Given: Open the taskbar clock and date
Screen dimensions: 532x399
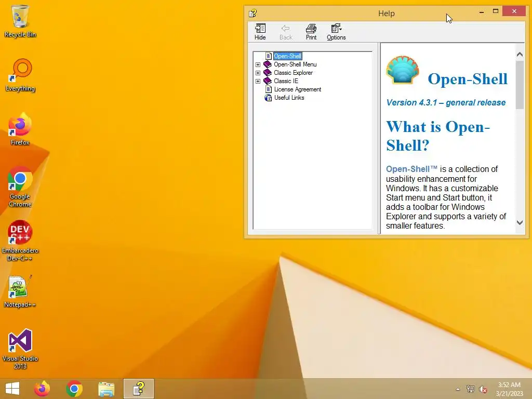Looking at the screenshot, I should point(509,389).
